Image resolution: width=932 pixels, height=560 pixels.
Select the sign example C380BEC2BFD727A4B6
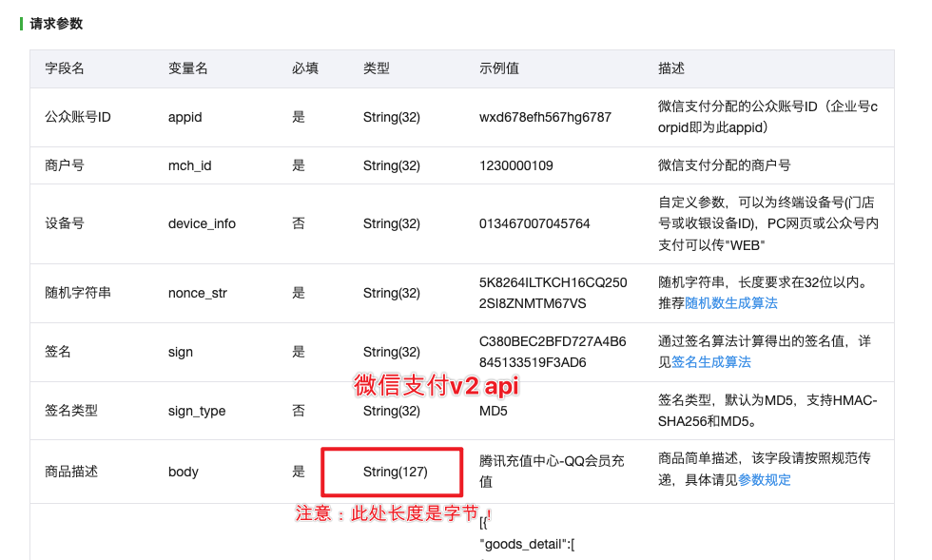point(553,341)
